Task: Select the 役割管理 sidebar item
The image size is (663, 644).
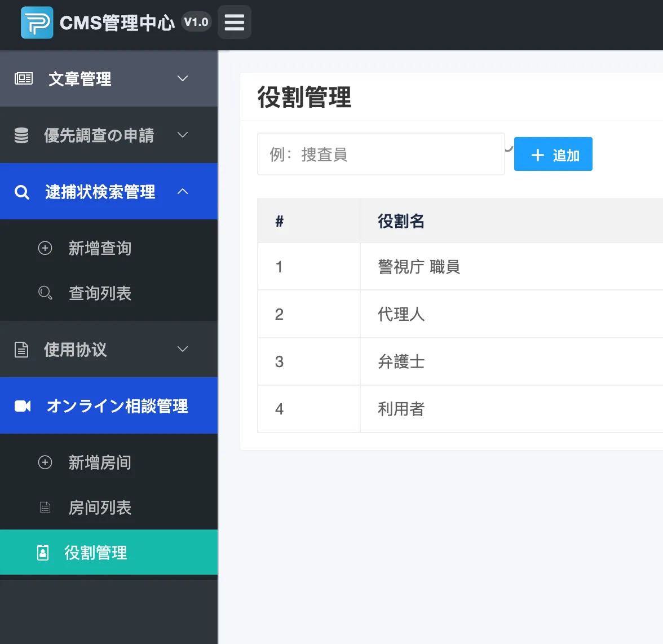Action: pyautogui.click(x=109, y=552)
